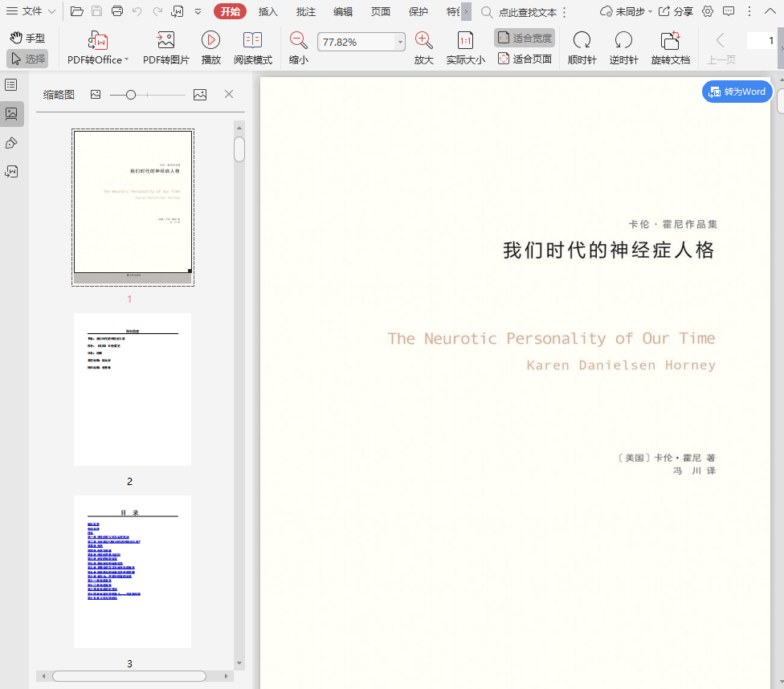This screenshot has height=689, width=784.
Task: Enable the 选择 selection tool
Action: [27, 59]
